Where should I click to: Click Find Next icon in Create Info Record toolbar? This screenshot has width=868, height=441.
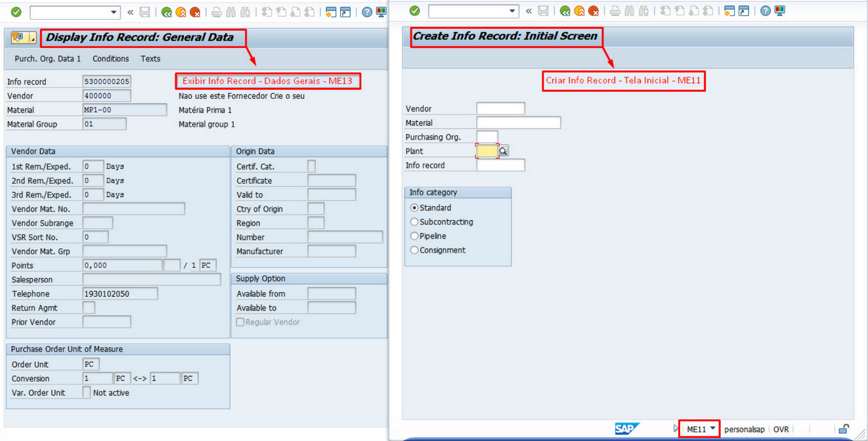point(643,11)
